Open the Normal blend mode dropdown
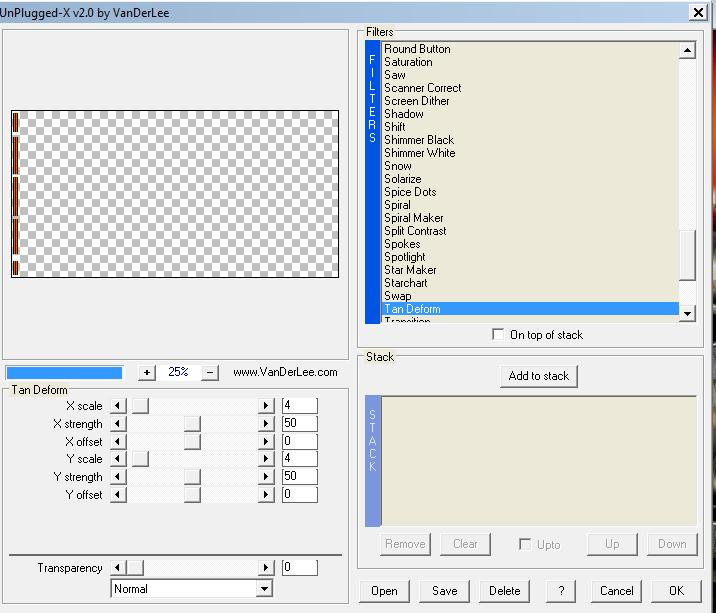 pos(264,589)
